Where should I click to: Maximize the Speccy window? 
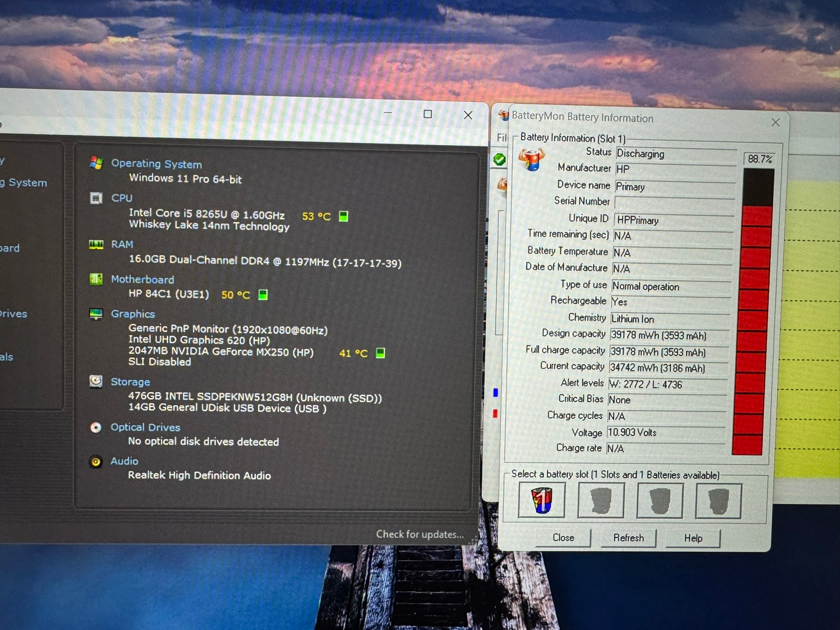point(428,114)
